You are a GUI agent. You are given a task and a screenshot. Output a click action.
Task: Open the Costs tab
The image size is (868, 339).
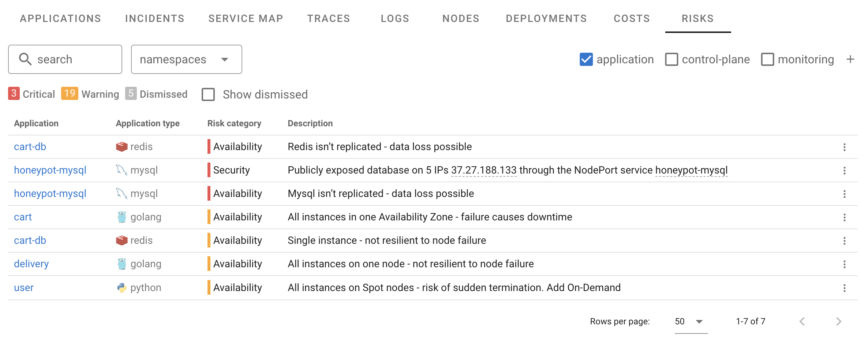click(632, 18)
